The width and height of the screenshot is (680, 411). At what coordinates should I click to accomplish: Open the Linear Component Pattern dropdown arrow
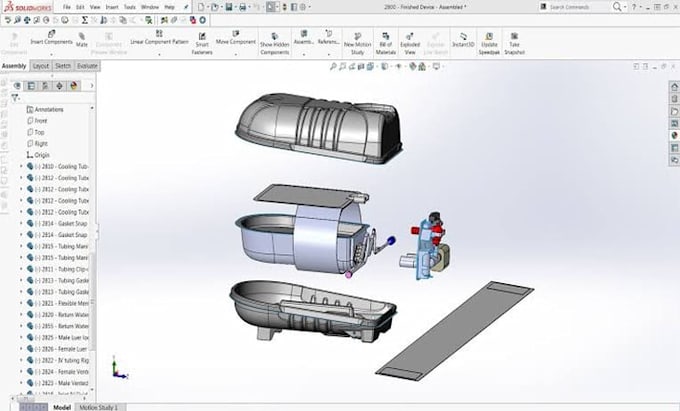[x=159, y=55]
